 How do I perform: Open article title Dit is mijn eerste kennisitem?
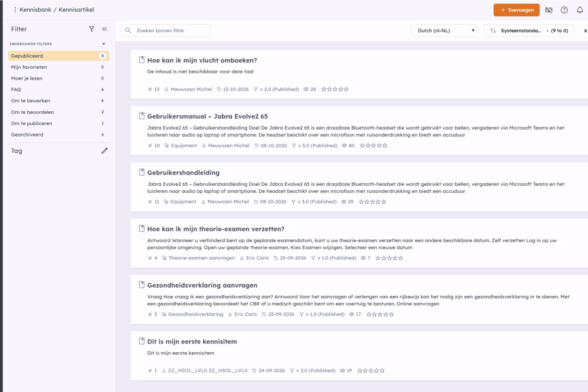point(192,341)
